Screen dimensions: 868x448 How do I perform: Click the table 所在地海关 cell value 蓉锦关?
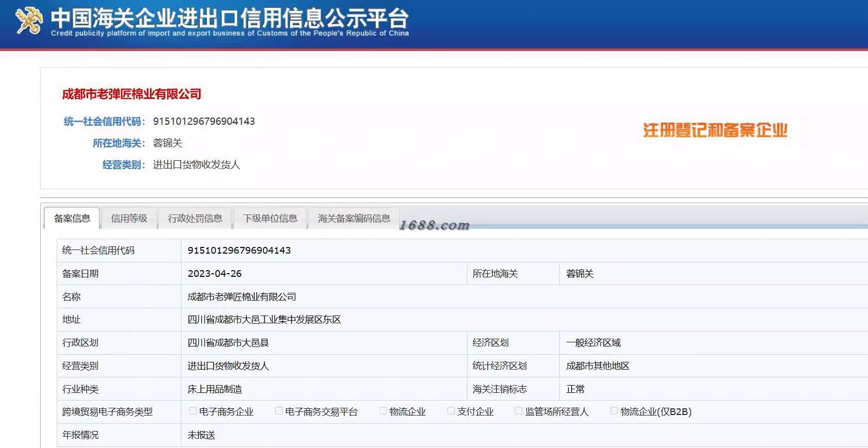(580, 274)
